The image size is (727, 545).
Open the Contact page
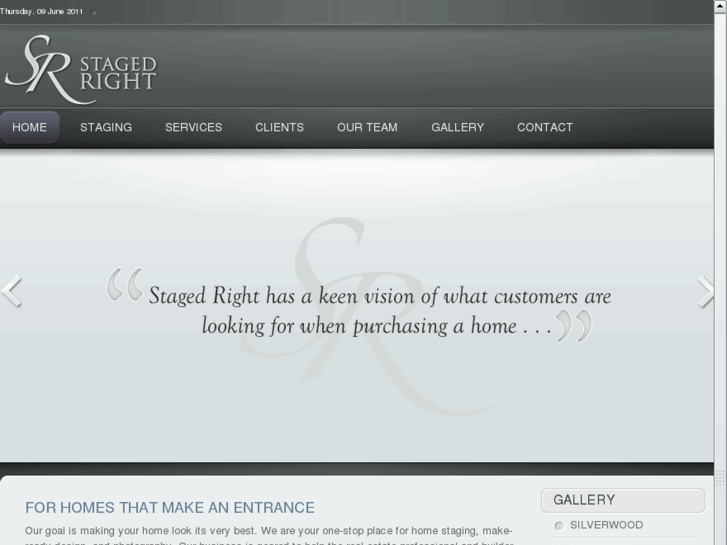coord(545,128)
